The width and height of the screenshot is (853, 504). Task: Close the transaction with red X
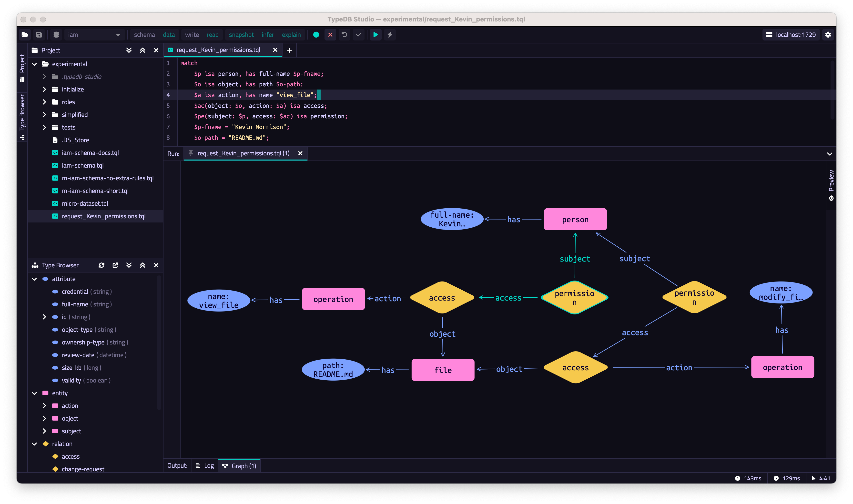pos(330,35)
